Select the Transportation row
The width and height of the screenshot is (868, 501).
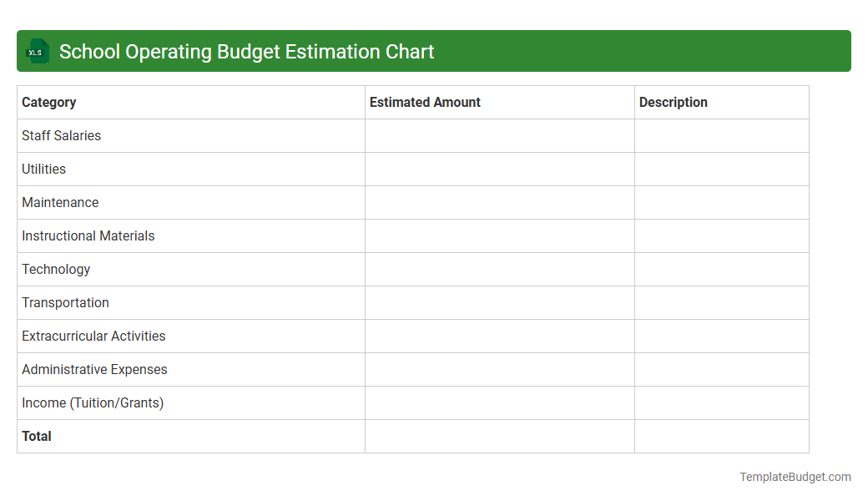click(65, 302)
